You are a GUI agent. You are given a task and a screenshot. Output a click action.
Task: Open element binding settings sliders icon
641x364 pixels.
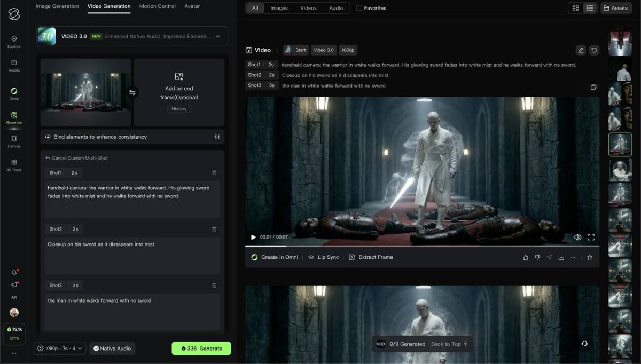217,137
